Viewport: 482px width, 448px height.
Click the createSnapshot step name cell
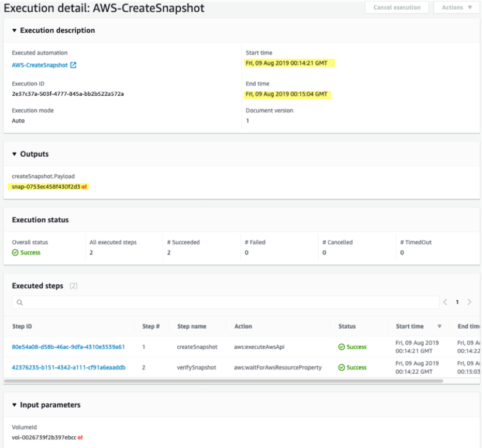197,347
